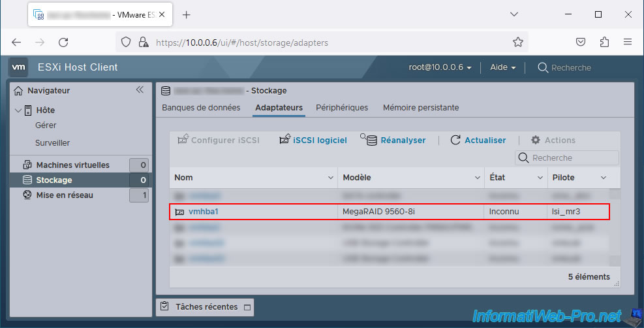This screenshot has height=328, width=644.
Task: Click the Navigateur home icon
Action: 18,91
